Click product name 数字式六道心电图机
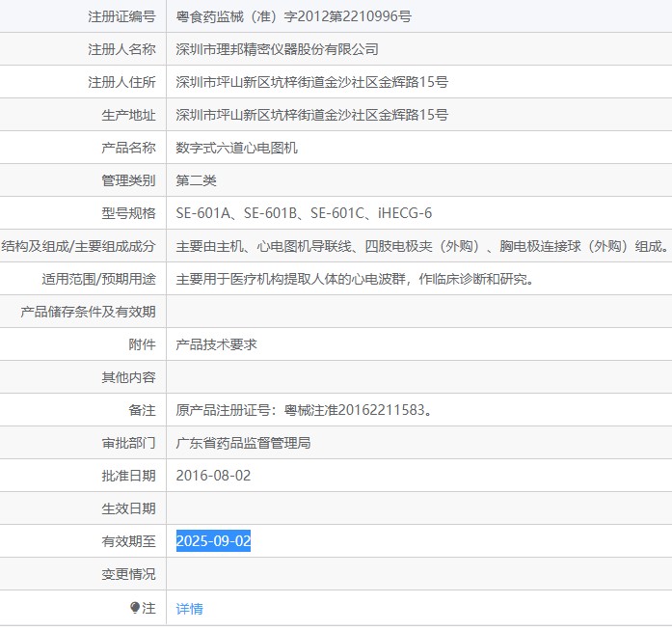The width and height of the screenshot is (672, 631). tap(236, 148)
